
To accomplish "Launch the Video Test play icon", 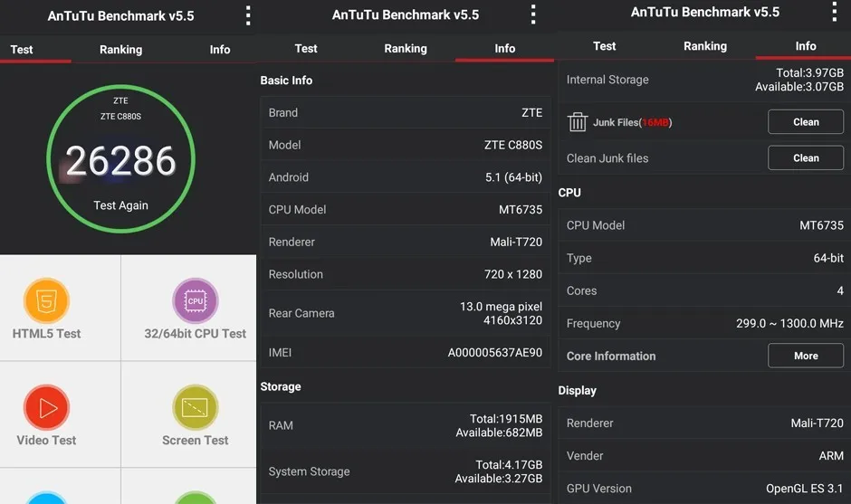I will [46, 407].
